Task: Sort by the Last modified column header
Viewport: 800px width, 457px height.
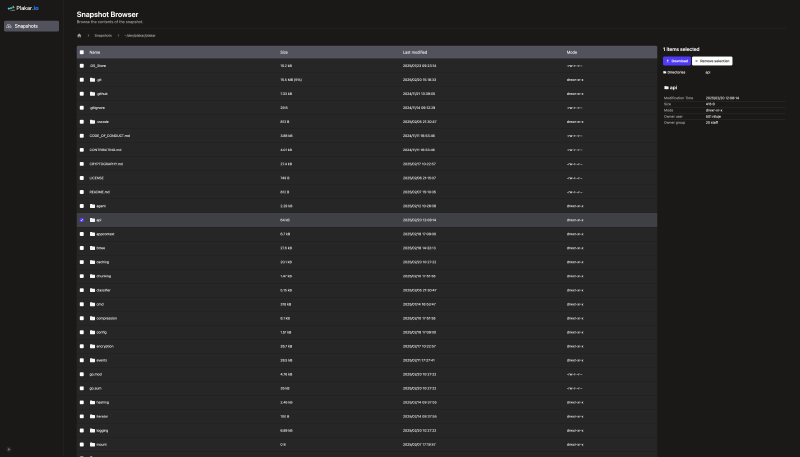Action: click(415, 52)
